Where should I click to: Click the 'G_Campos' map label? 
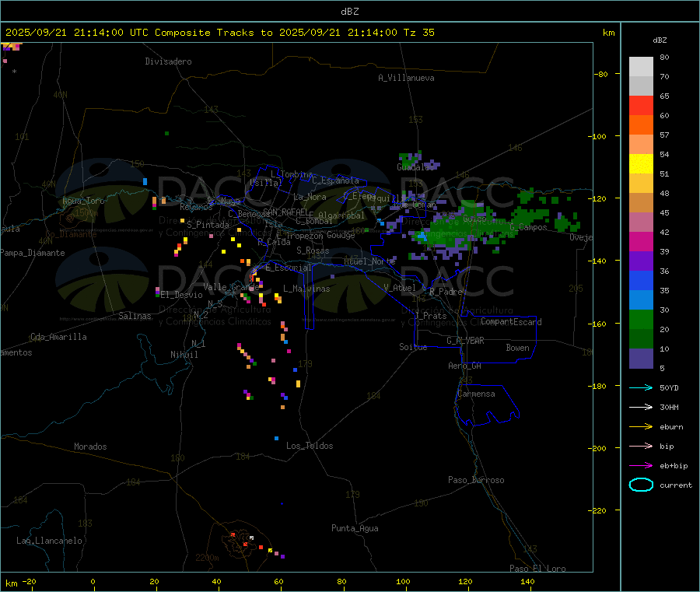pos(528,227)
